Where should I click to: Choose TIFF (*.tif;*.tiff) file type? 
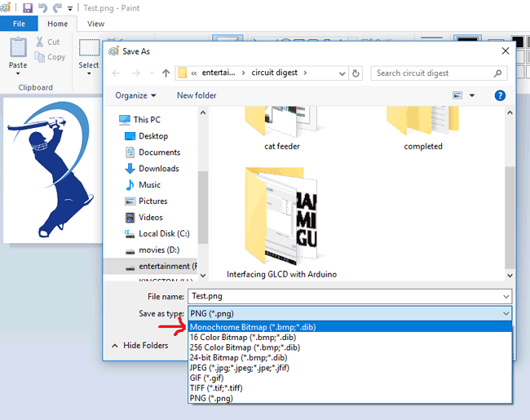(x=350, y=388)
